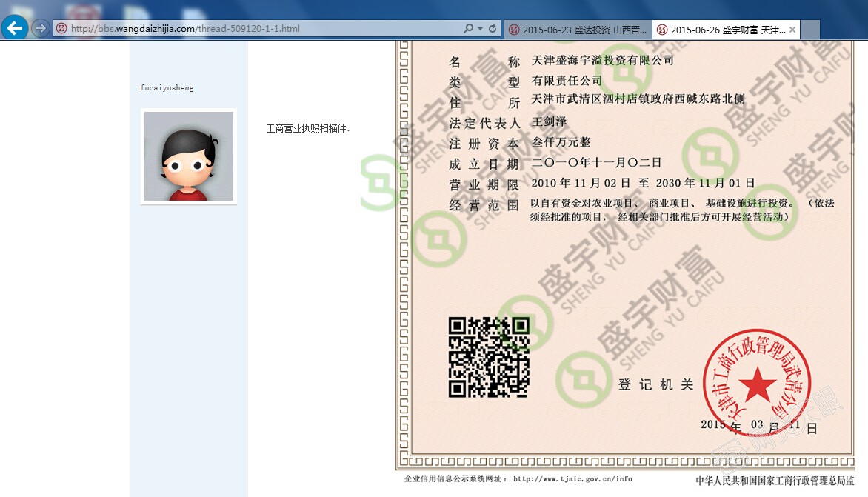Select the 2015-06-26 盛宇财富 tab
This screenshot has width=868, height=497.
tap(722, 30)
